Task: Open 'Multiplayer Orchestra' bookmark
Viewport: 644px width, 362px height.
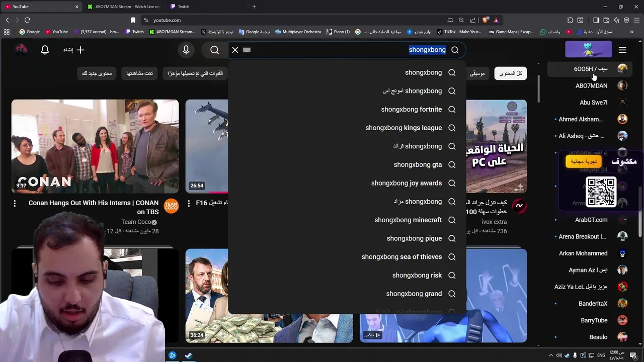Action: click(x=298, y=32)
